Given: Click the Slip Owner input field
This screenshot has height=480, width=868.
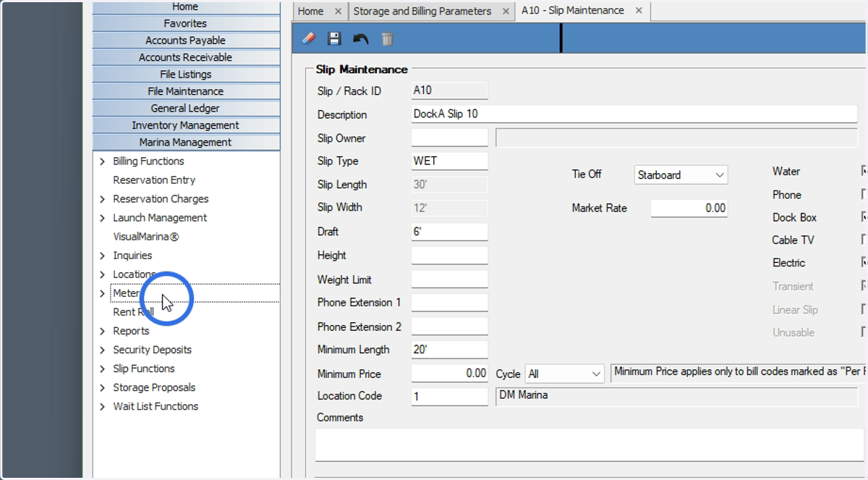Looking at the screenshot, I should coord(450,138).
